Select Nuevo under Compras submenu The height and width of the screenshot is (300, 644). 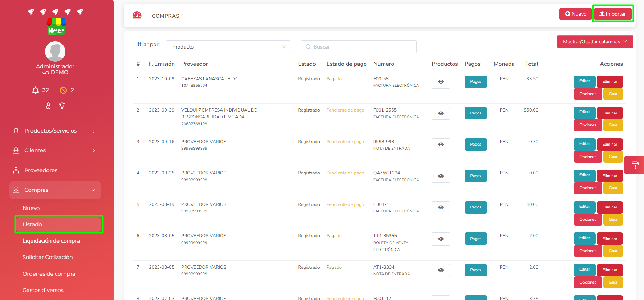[x=31, y=208]
